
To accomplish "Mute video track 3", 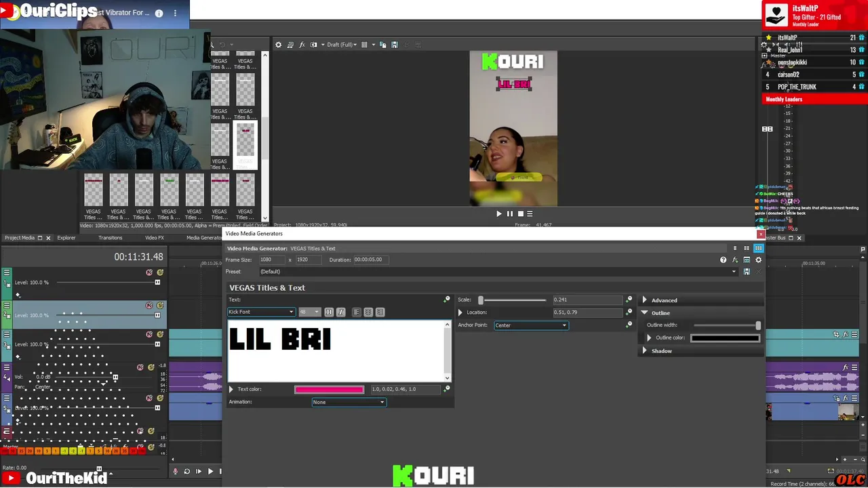I will pos(149,334).
